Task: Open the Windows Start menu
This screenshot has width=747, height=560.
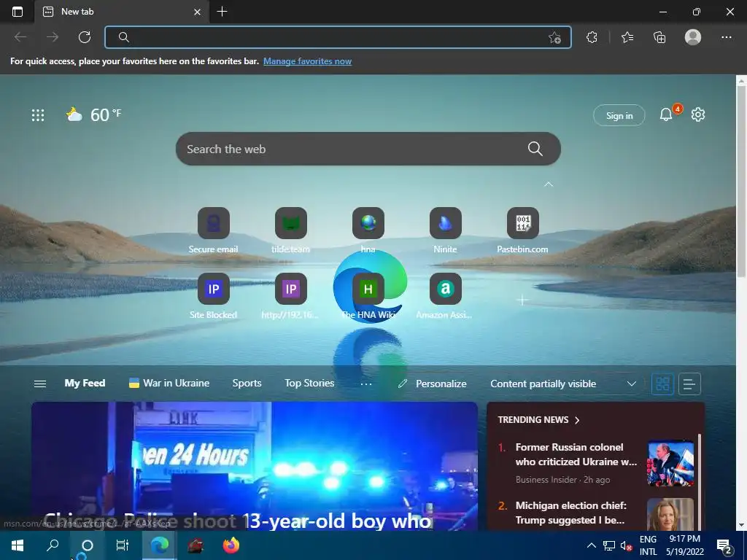Action: point(18,545)
